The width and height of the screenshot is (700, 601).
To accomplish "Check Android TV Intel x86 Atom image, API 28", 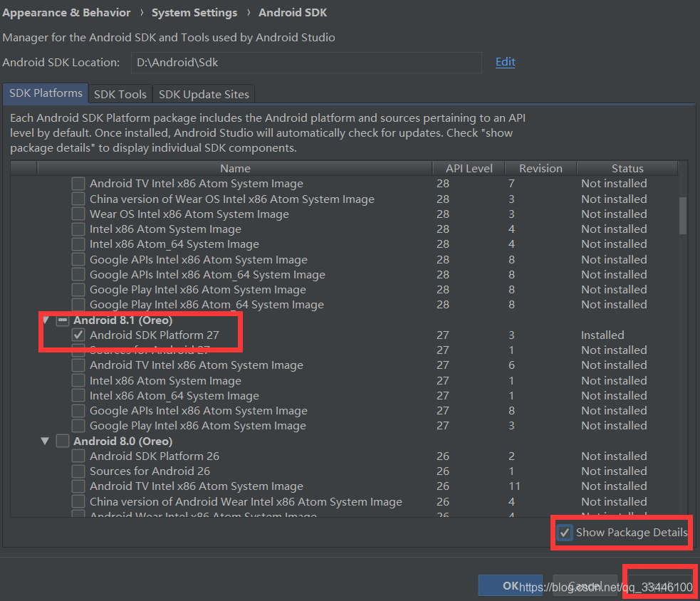I will [x=78, y=184].
